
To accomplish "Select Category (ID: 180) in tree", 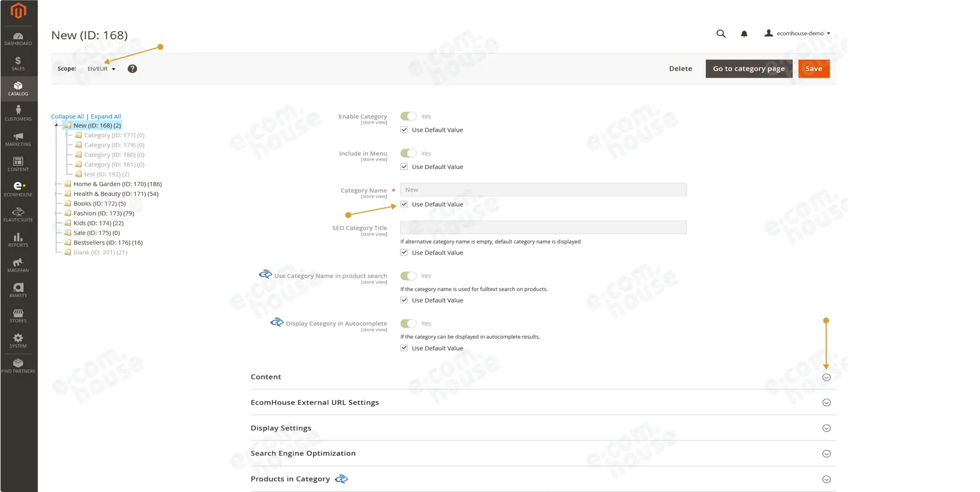I will point(114,155).
